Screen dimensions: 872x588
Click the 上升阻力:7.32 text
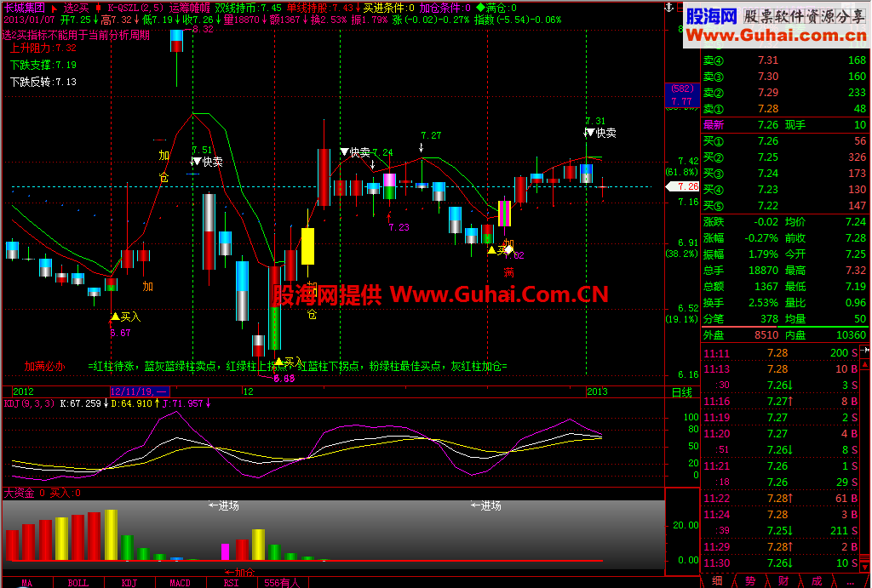(x=43, y=48)
